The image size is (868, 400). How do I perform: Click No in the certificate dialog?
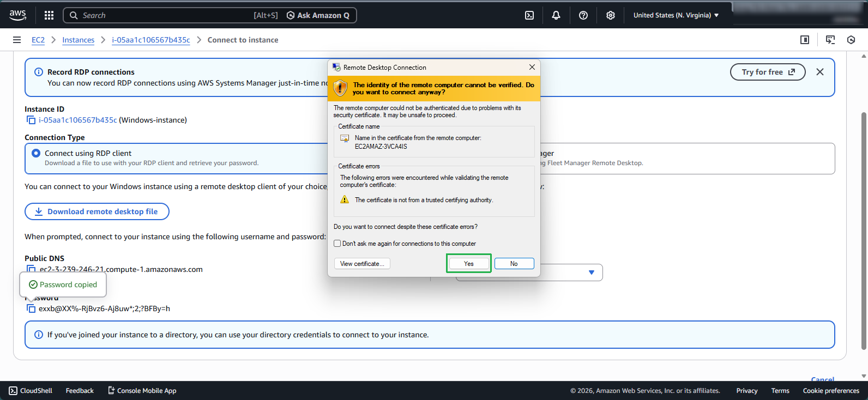click(x=514, y=263)
